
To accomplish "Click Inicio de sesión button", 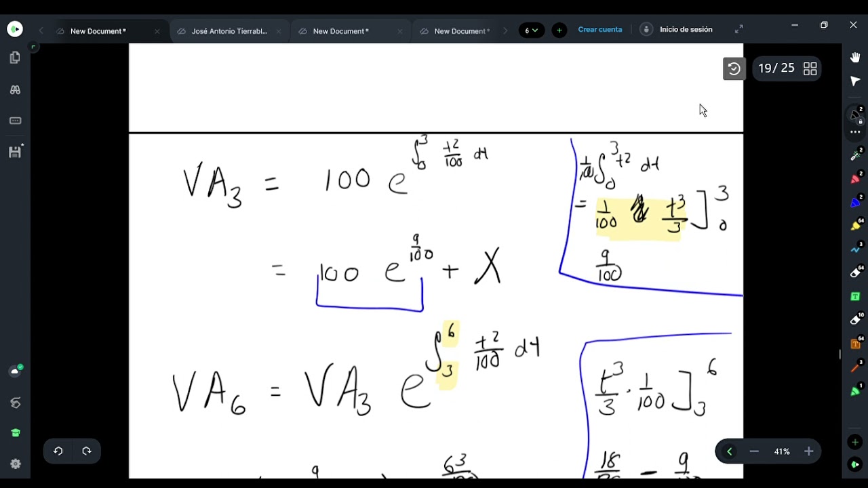I will click(676, 30).
